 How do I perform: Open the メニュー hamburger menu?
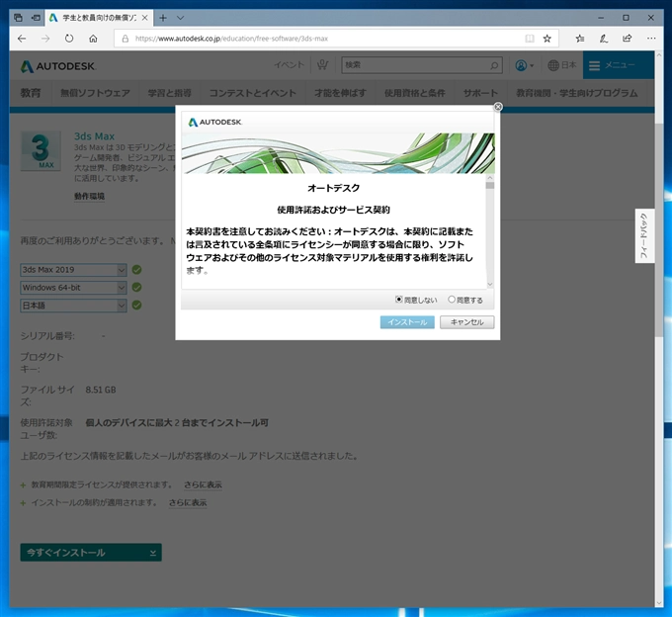click(618, 65)
